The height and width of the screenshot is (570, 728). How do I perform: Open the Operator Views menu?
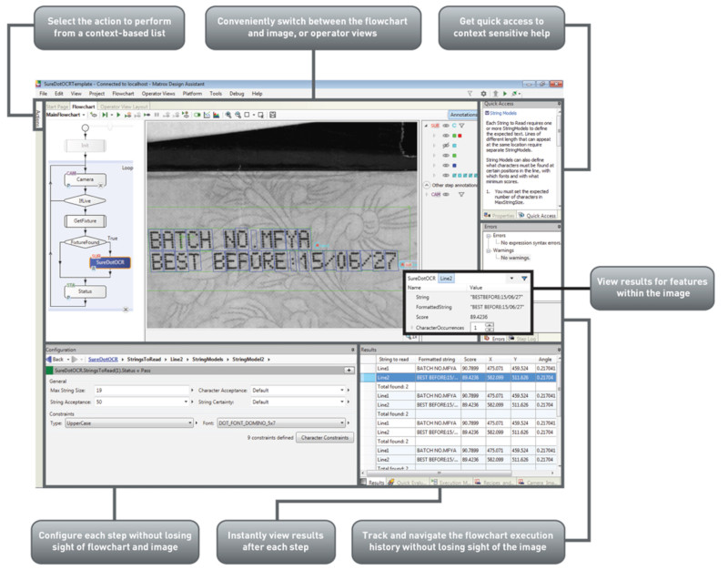coord(158,94)
